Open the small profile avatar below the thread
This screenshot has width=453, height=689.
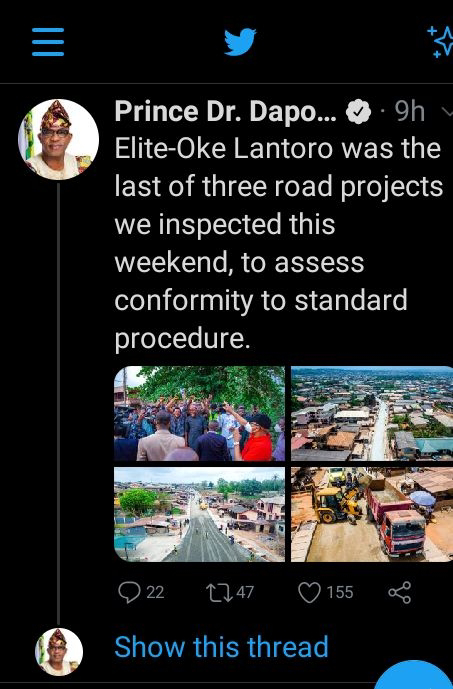(x=59, y=652)
